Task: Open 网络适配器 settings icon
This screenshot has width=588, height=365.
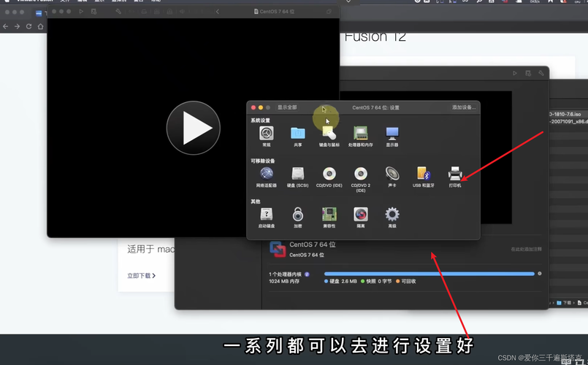Action: [x=267, y=174]
